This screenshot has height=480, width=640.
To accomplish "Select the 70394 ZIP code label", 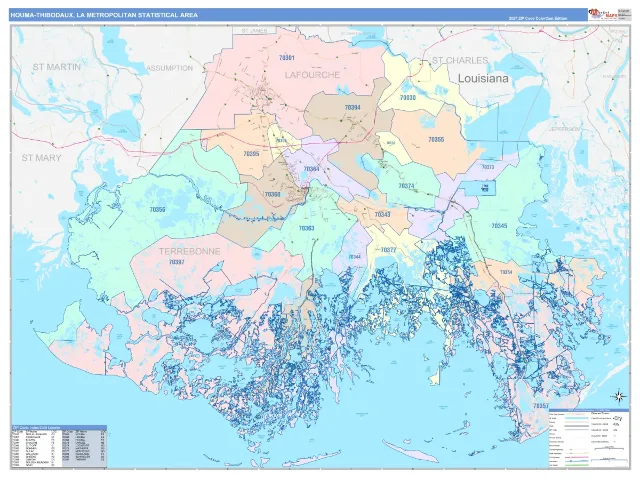I will tap(353, 107).
